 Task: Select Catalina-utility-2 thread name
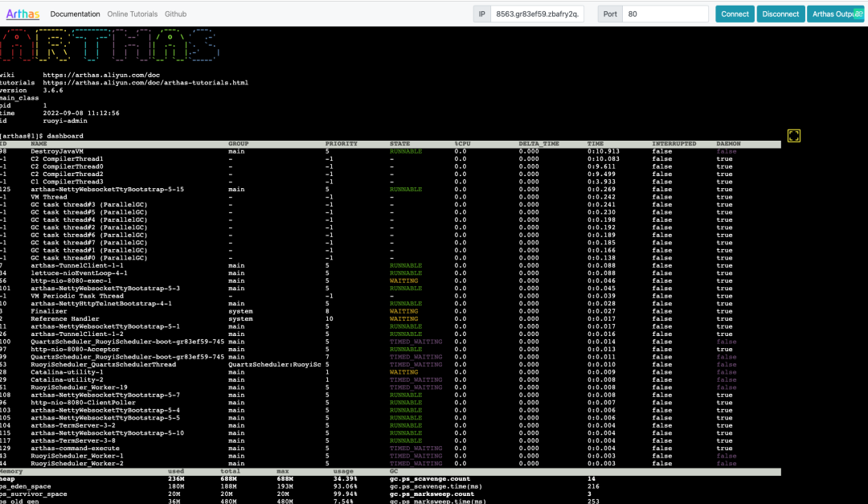click(67, 380)
